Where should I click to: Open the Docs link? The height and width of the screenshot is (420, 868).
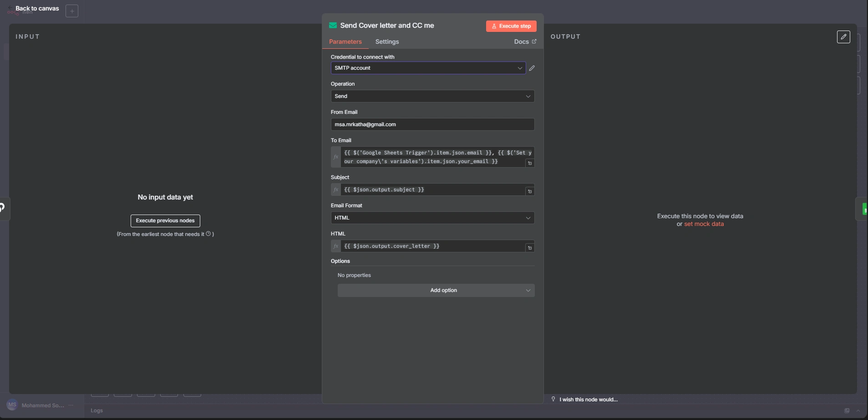click(x=525, y=41)
